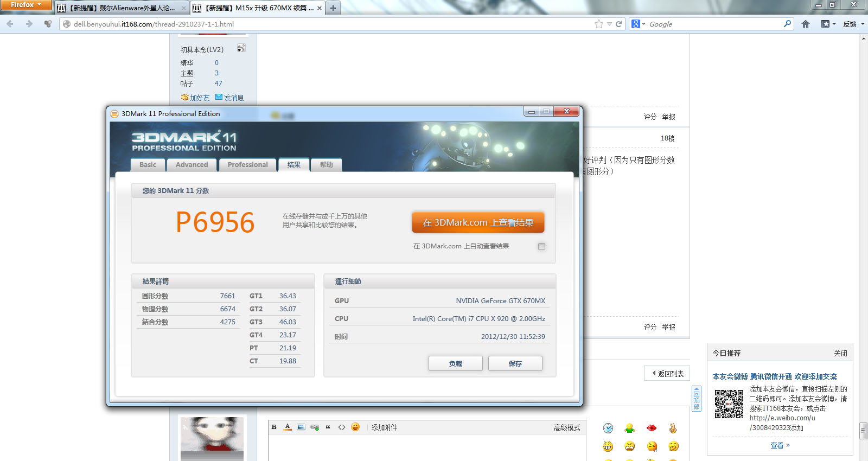
Task: Click the 18楼 floor number
Action: coord(668,138)
